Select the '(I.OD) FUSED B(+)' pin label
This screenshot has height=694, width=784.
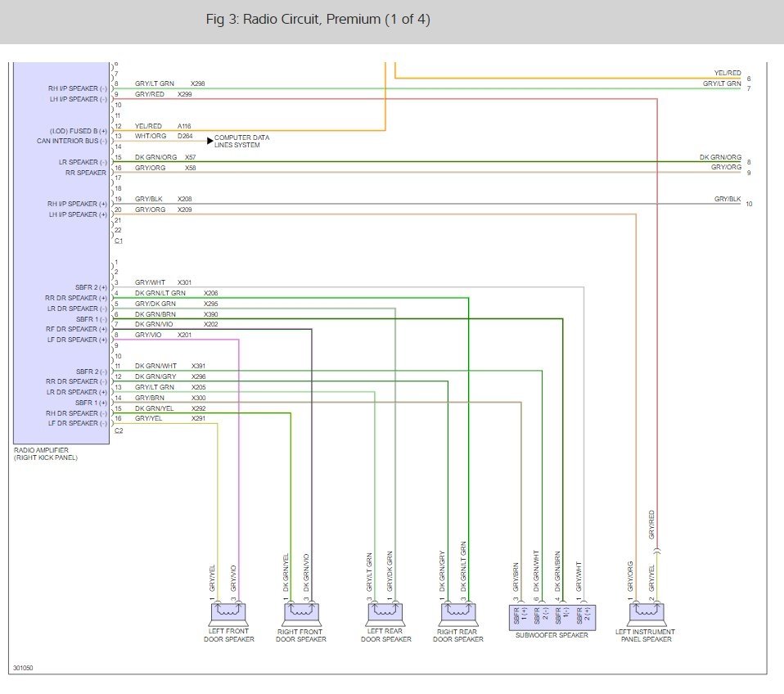coord(79,131)
